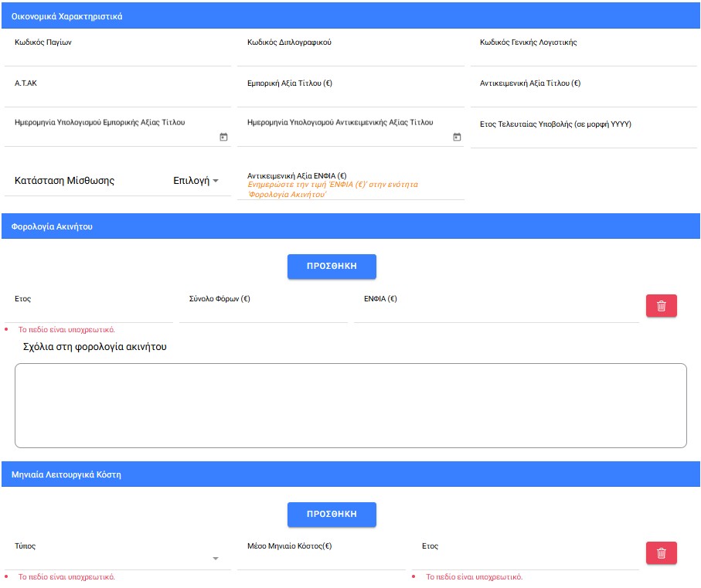Click ΠΡΟΣΘΗΚΗ under Φορολογία Ακινήτου
Screen dimensions: 701x588
point(332,265)
